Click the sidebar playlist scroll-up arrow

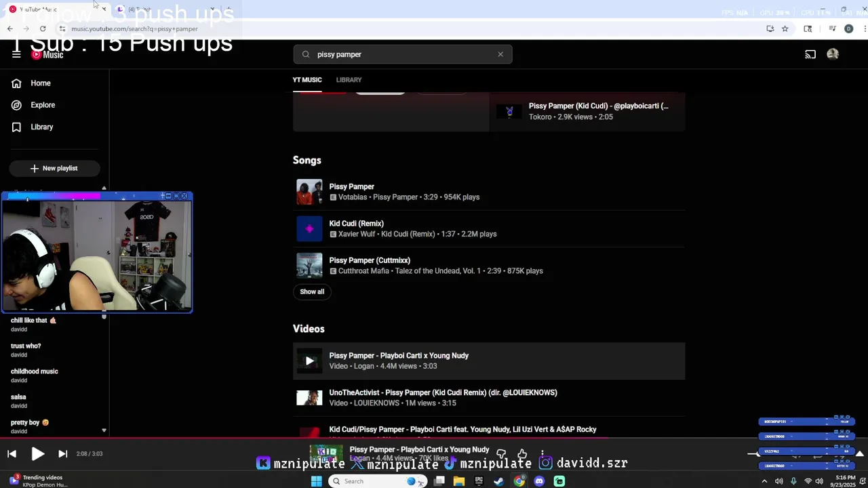point(104,188)
